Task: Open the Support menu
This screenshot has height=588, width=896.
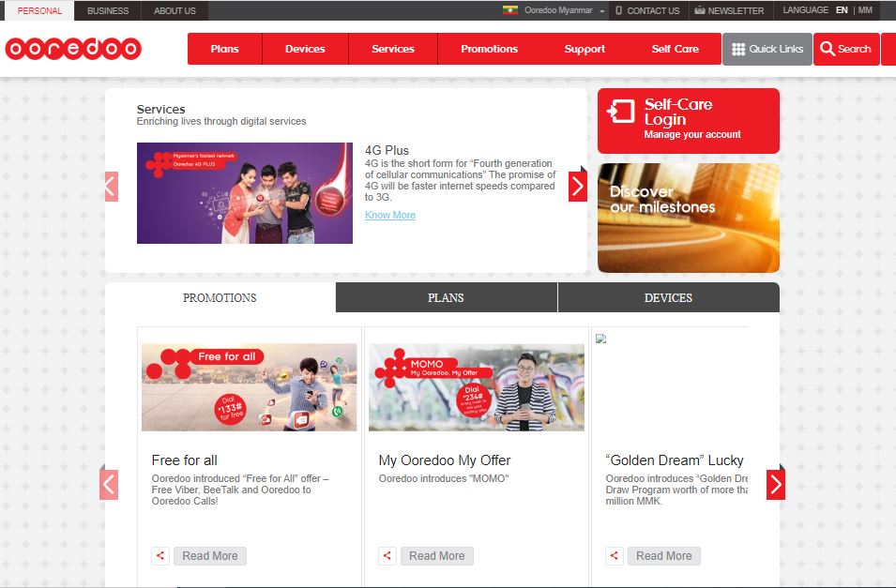Action: [585, 49]
